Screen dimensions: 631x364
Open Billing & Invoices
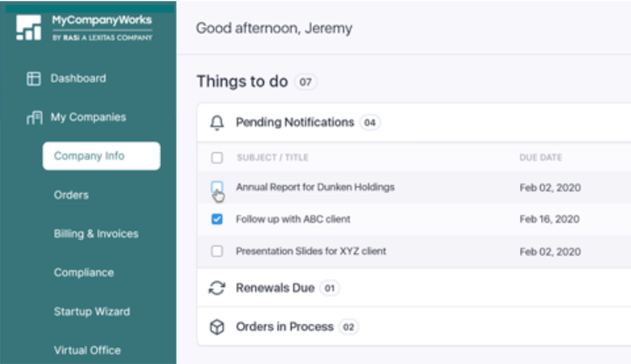96,234
